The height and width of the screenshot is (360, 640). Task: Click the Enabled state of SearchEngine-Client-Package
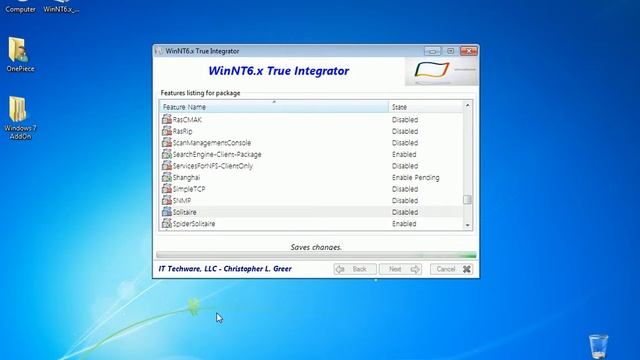[404, 154]
